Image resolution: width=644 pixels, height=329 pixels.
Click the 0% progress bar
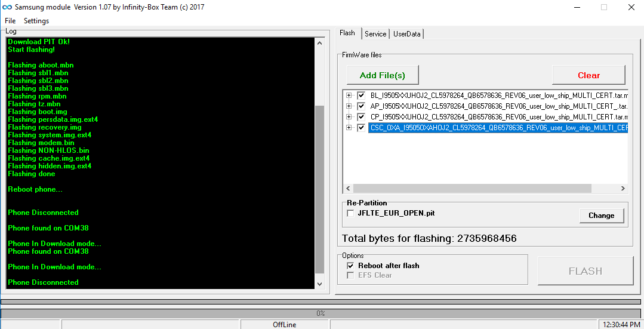[321, 313]
